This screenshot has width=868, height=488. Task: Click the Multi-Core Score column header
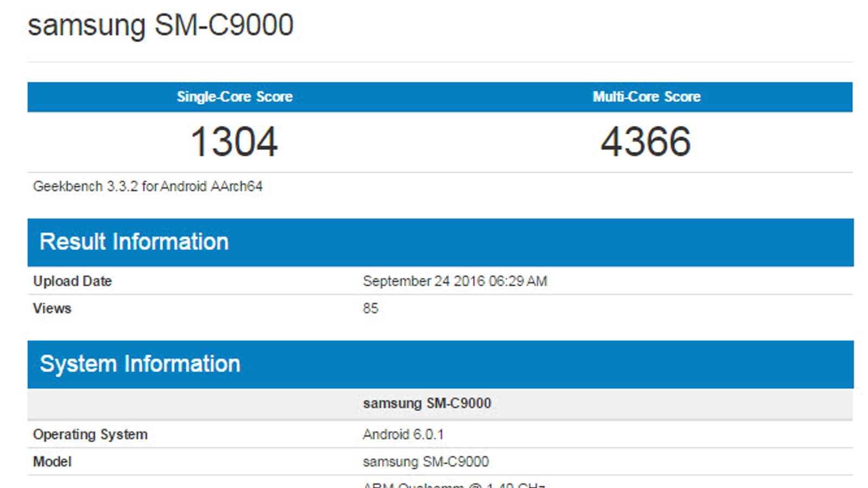click(x=646, y=97)
